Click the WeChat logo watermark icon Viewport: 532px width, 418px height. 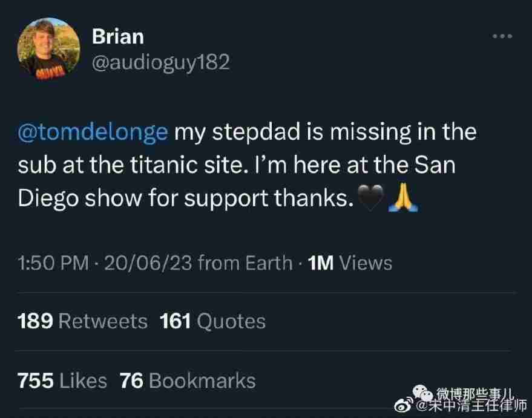pyautogui.click(x=425, y=392)
